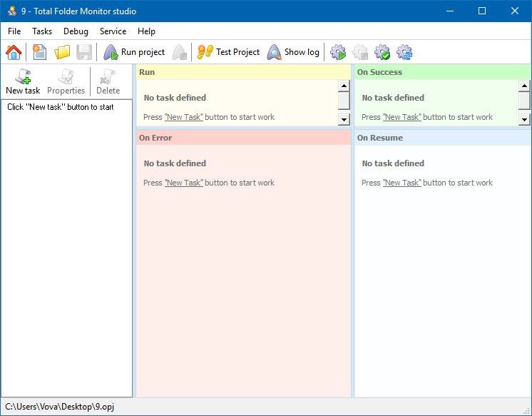
Task: Click the Test Project footsteps button
Action: pyautogui.click(x=228, y=52)
